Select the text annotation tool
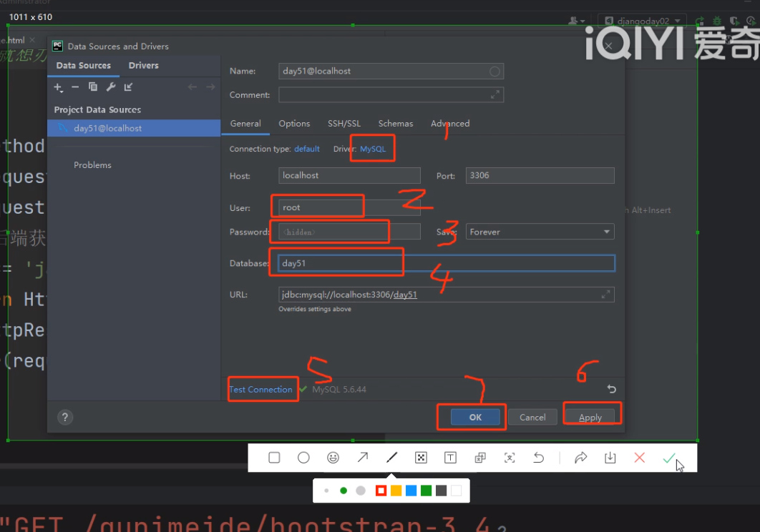760x532 pixels. (450, 458)
